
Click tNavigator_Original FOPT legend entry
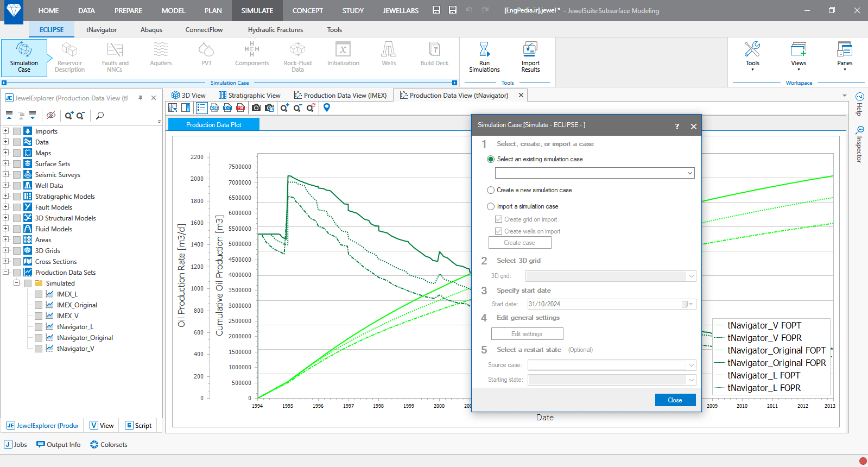click(770, 351)
